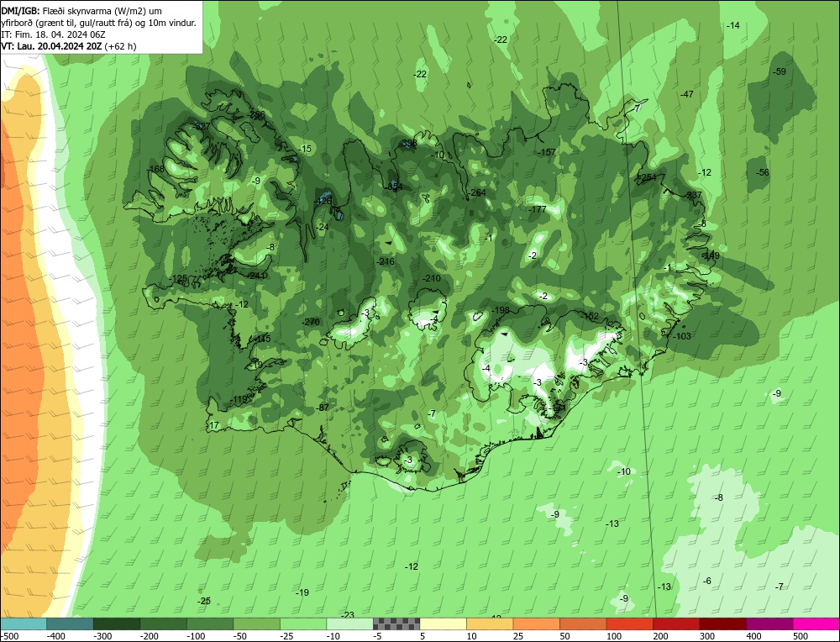Click the magenta above-500 legend swatch

(816, 624)
